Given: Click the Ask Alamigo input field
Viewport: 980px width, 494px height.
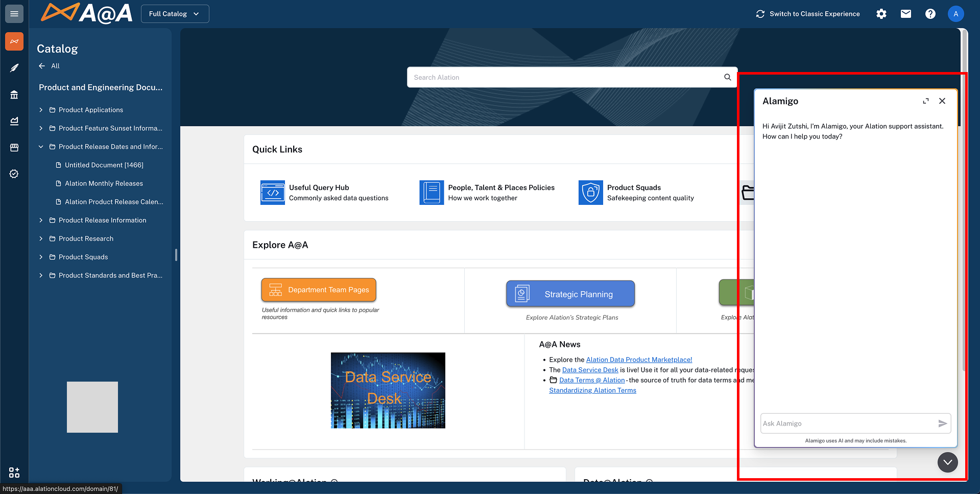Looking at the screenshot, I should click(847, 424).
